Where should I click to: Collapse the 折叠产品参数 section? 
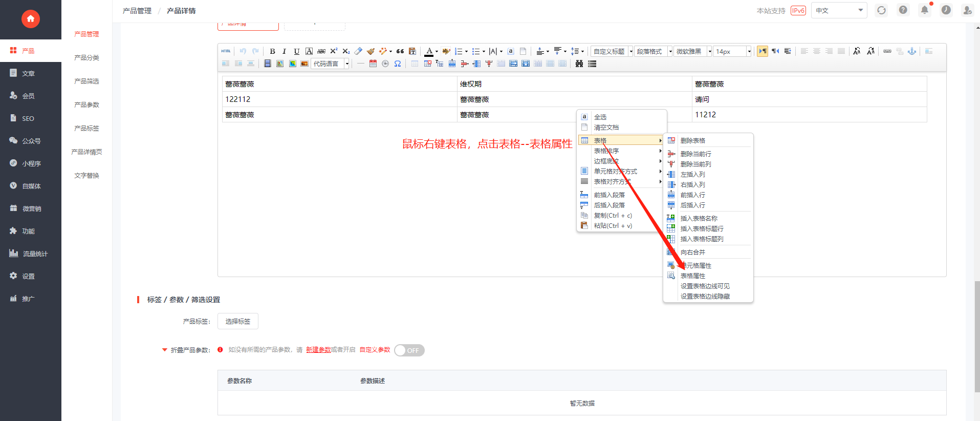point(165,350)
